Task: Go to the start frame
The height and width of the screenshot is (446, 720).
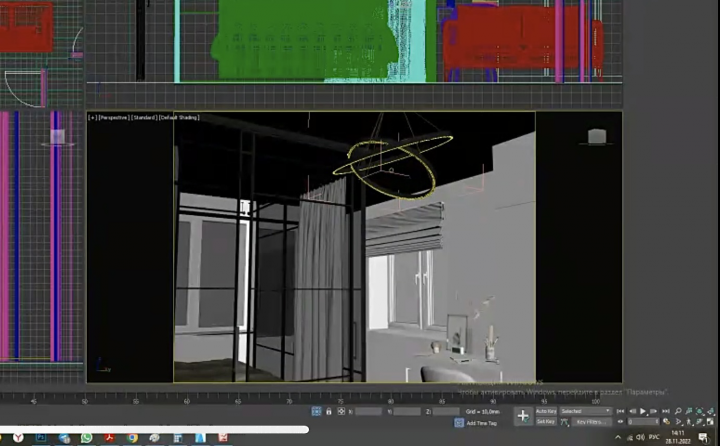Action: point(621,411)
